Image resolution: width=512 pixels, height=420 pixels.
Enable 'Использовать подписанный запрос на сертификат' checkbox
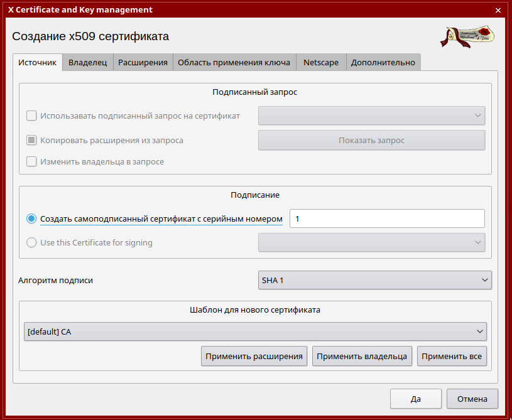(x=31, y=116)
